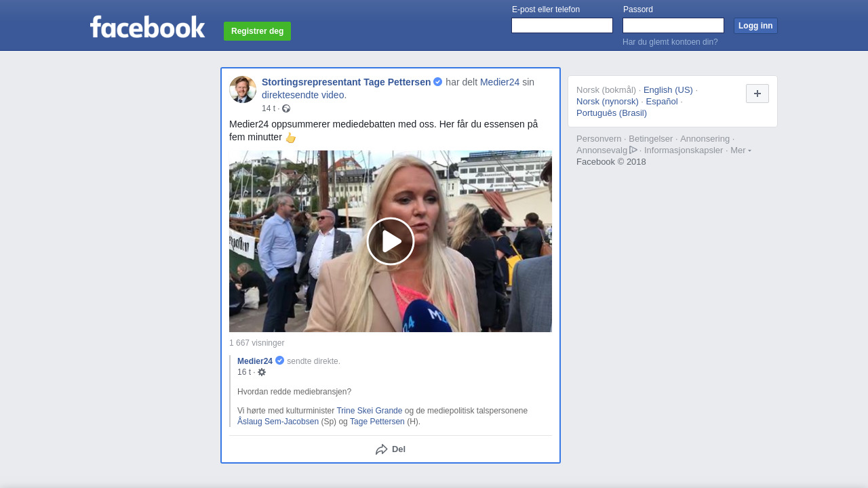Screen dimensions: 868x488
Task: Open the Annonsering footer link
Action: (x=705, y=139)
